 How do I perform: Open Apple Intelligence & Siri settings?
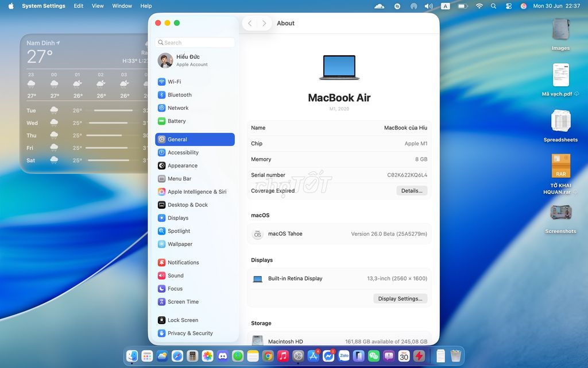195,192
